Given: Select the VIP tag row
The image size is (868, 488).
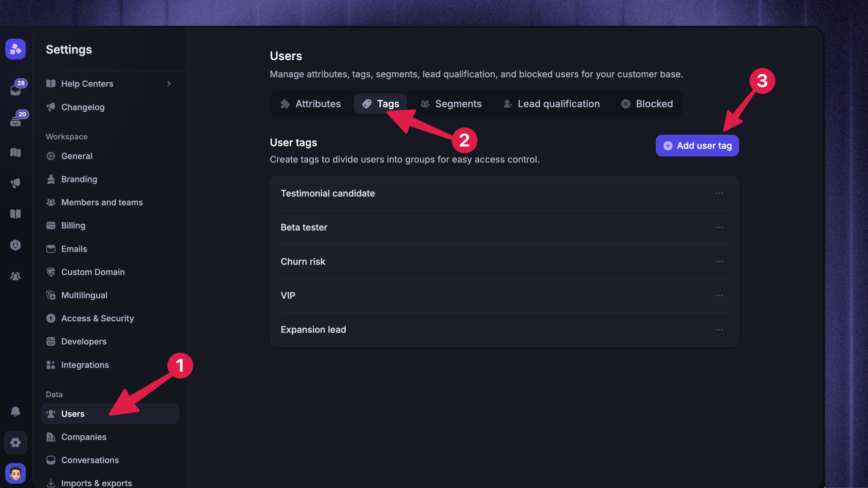Looking at the screenshot, I should (504, 295).
